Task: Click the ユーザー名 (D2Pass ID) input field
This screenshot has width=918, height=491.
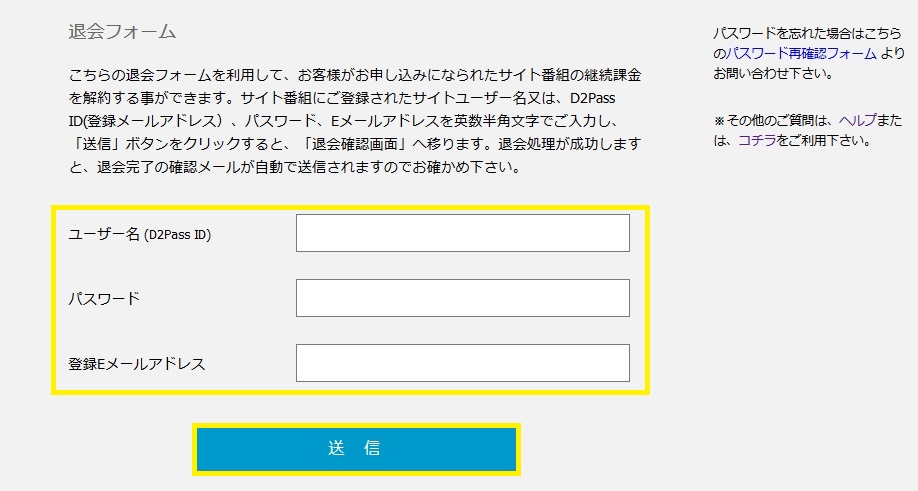Action: pos(463,233)
